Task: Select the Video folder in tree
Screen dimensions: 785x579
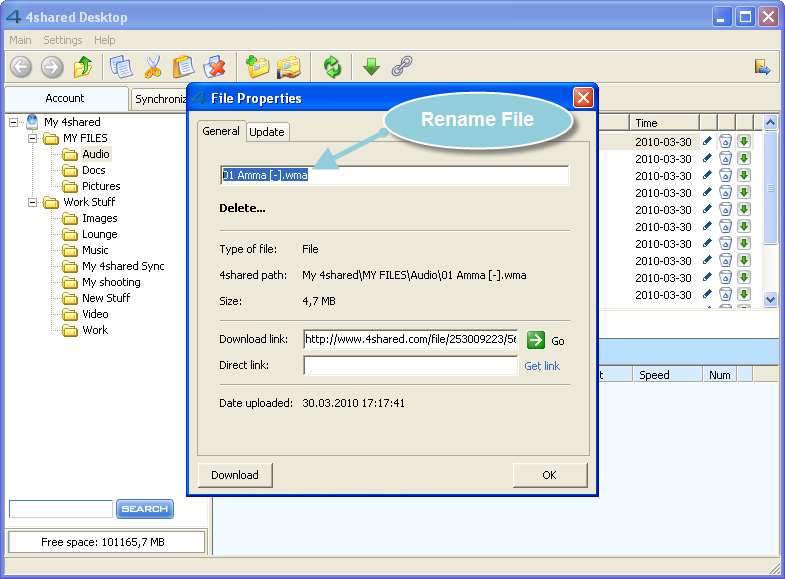Action: (x=95, y=314)
